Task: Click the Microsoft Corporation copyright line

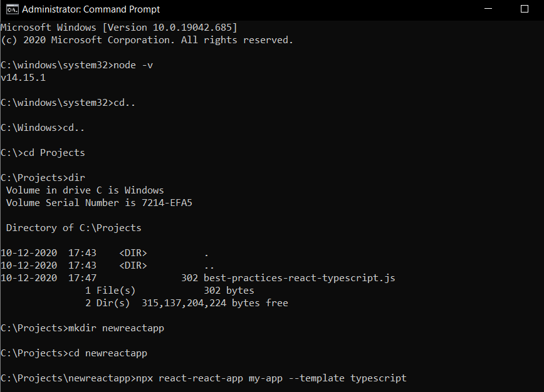Action: (x=147, y=40)
